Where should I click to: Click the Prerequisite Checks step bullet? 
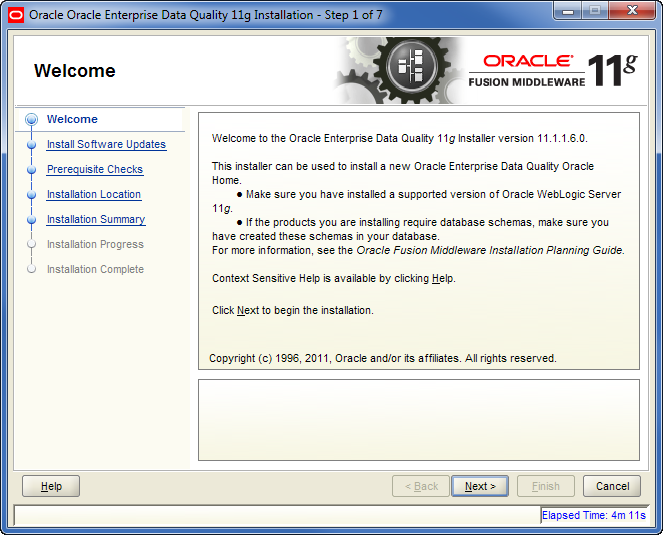tap(32, 170)
